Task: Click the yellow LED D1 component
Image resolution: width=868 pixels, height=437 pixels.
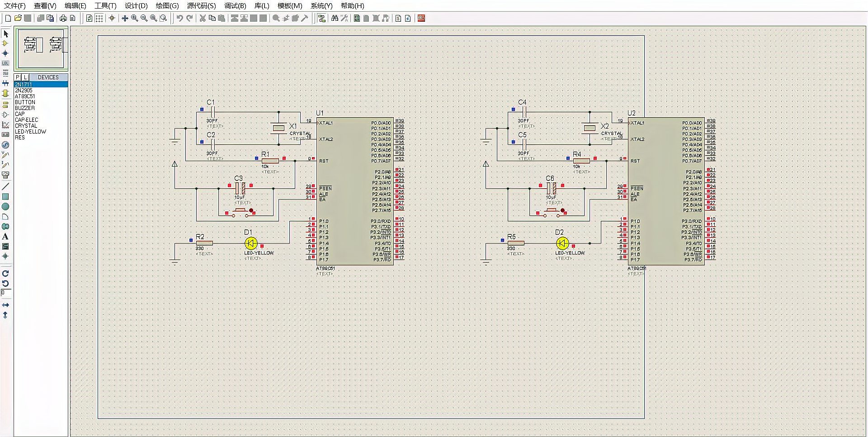Action: tap(251, 243)
